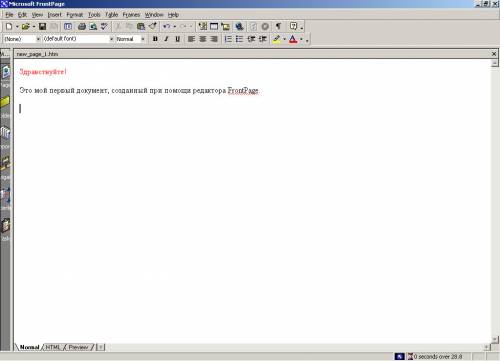Click the red font color button

(x=293, y=39)
